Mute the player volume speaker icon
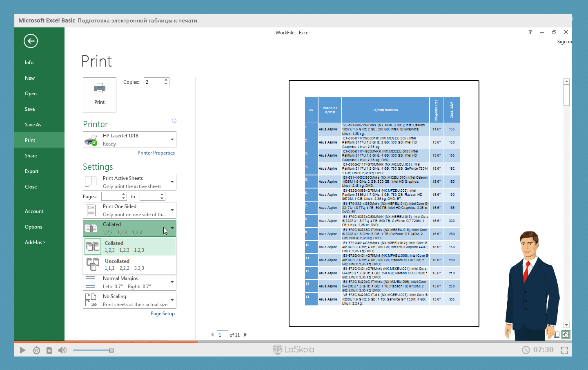The height and width of the screenshot is (370, 588). coord(62,350)
